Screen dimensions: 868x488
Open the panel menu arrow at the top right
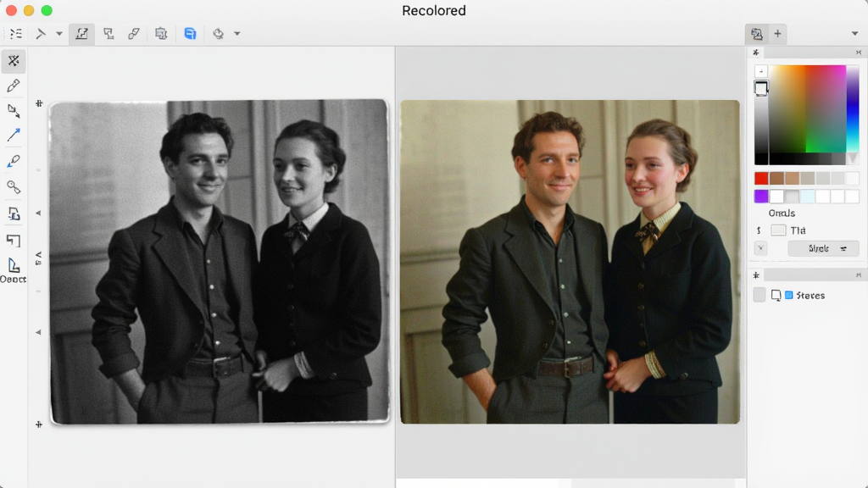(x=854, y=34)
